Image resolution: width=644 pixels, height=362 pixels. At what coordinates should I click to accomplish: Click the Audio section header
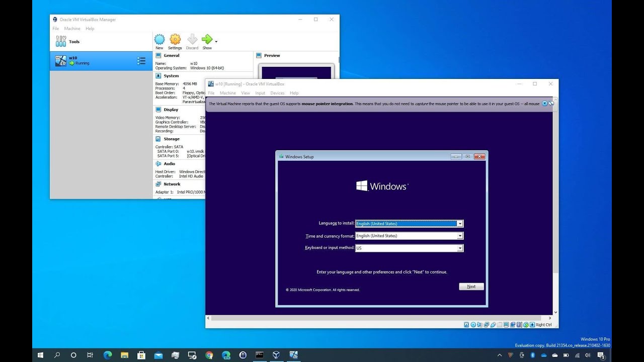[x=170, y=163]
